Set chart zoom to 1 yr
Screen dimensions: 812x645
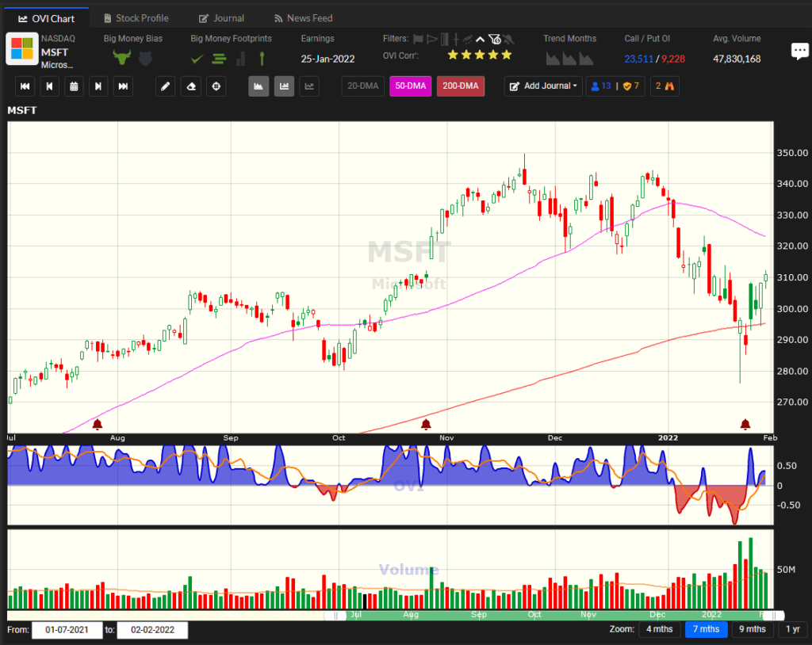coord(791,629)
